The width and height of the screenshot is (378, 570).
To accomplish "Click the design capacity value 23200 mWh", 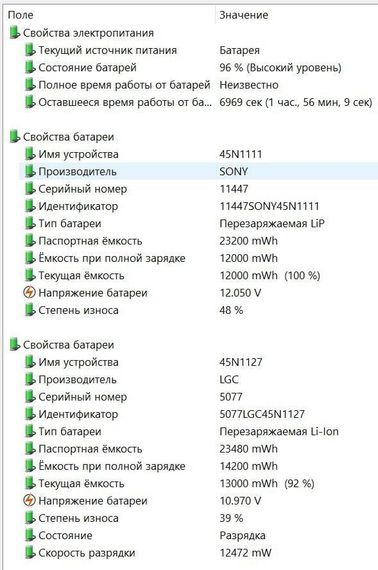I will tap(248, 241).
